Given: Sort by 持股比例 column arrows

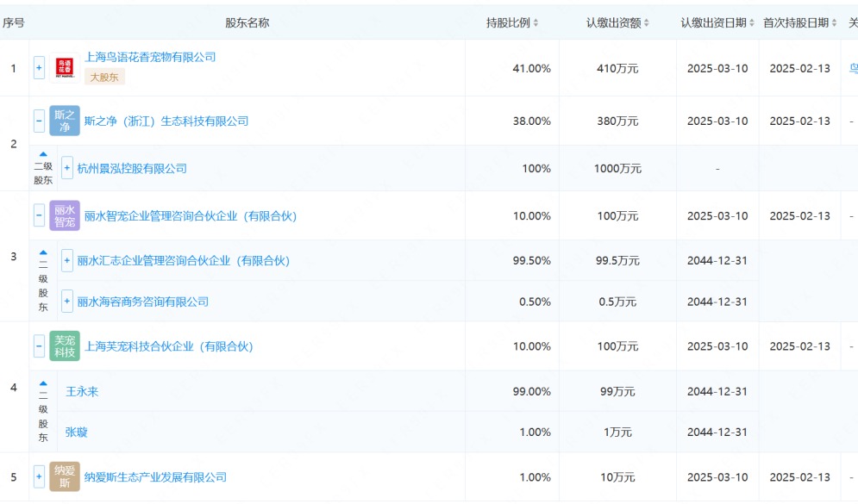Looking at the screenshot, I should point(535,23).
